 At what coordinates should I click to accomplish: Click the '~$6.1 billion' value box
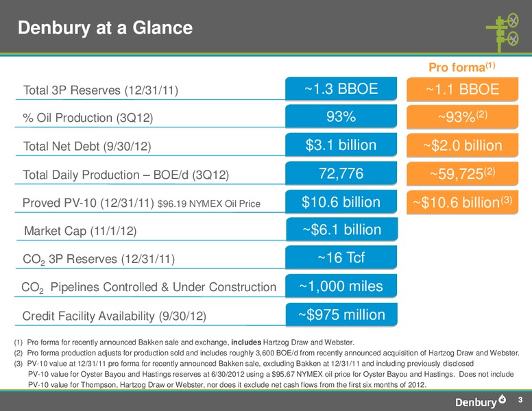(x=342, y=229)
